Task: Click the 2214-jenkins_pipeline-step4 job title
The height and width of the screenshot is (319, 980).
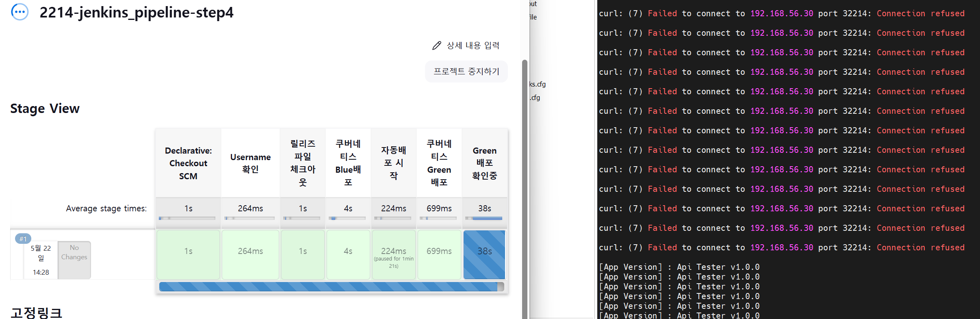Action: (x=137, y=13)
